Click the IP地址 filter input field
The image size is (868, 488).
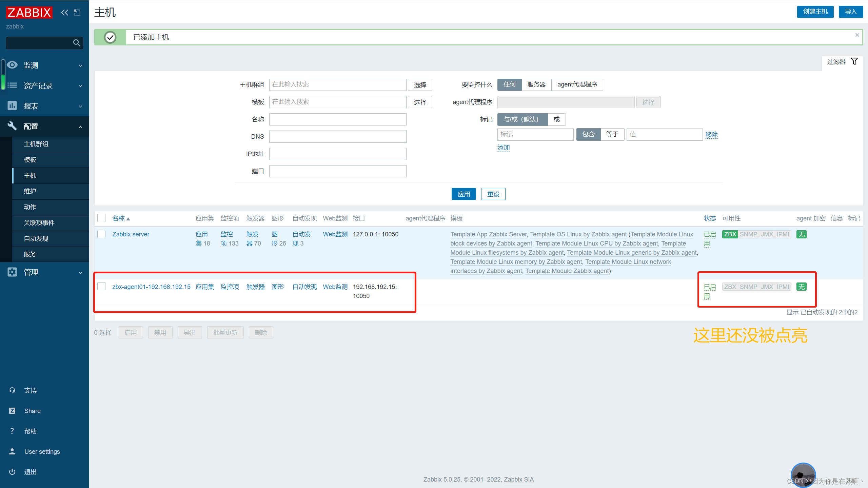pyautogui.click(x=338, y=154)
